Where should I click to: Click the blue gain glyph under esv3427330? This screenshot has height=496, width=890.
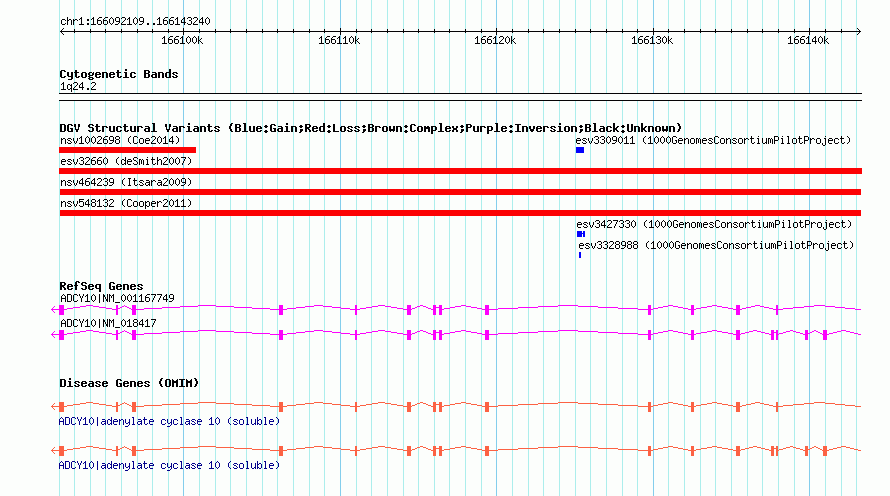click(581, 234)
